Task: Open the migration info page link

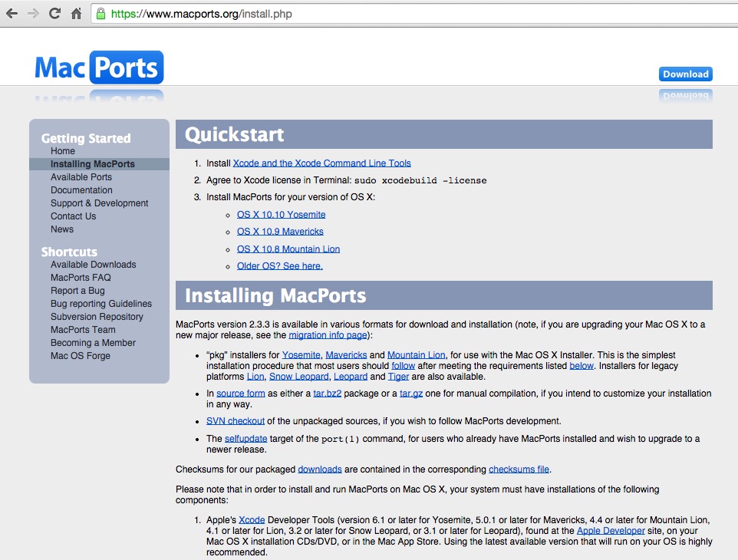Action: coord(328,335)
